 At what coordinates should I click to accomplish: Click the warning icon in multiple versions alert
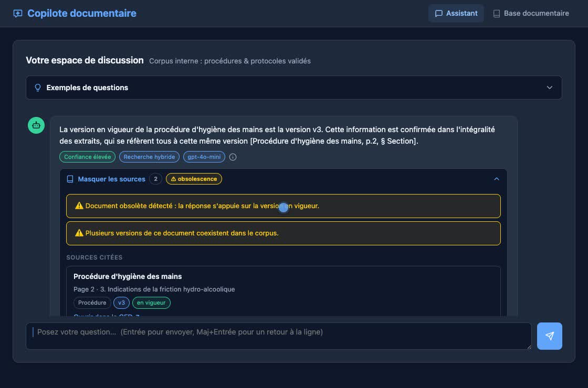[x=79, y=233]
